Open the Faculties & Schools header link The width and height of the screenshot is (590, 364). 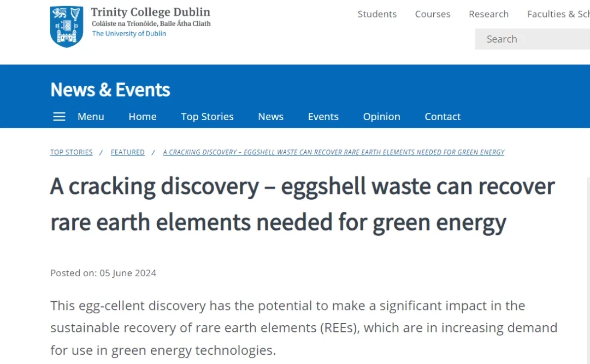[558, 14]
